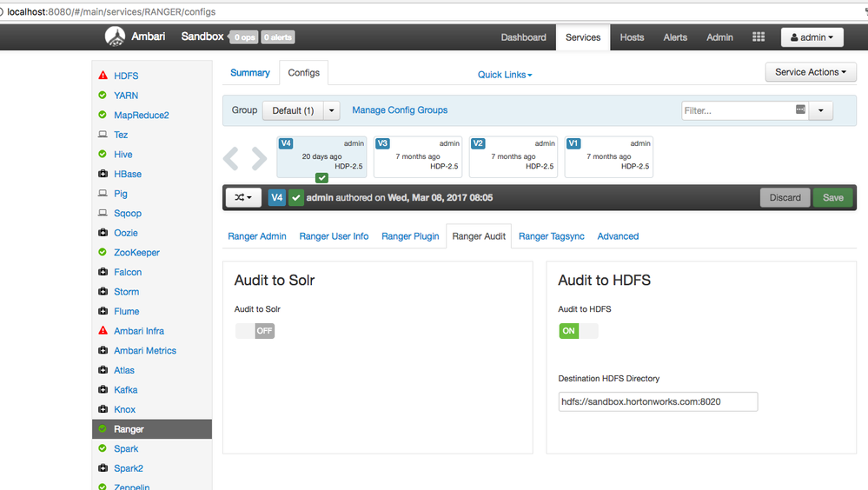Open Admin in top navigation
The height and width of the screenshot is (490, 868).
coord(719,37)
